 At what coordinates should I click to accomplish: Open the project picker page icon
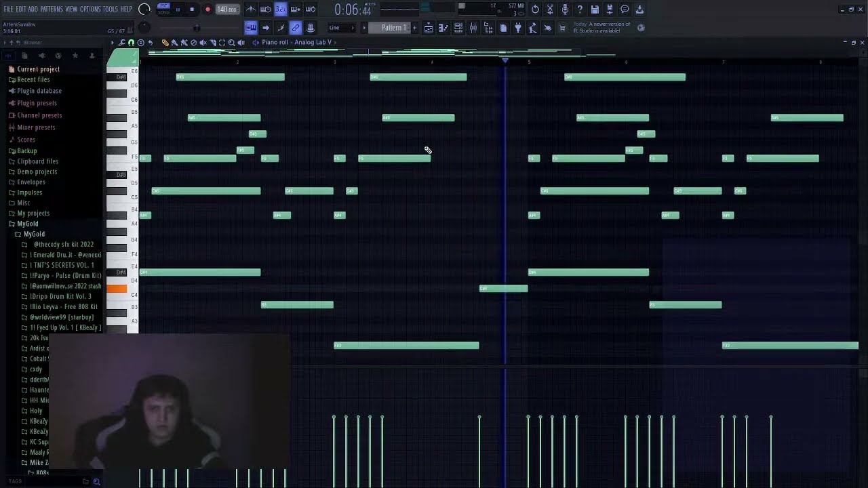503,28
